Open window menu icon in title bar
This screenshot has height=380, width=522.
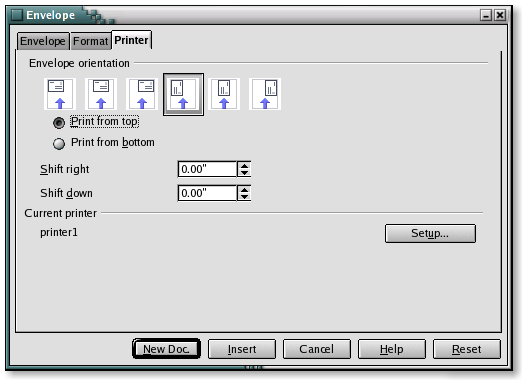click(x=17, y=15)
